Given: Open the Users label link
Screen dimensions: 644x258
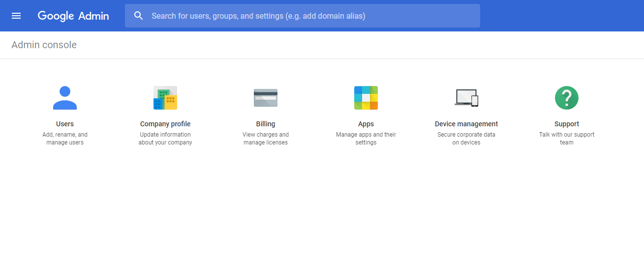Looking at the screenshot, I should pyautogui.click(x=65, y=124).
